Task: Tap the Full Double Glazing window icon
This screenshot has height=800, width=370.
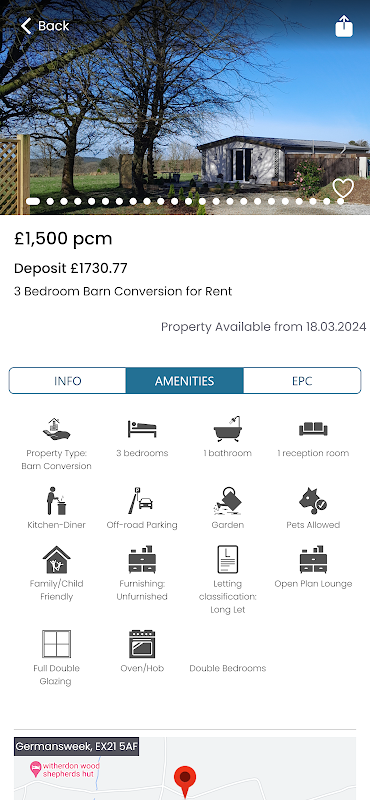Action: tap(56, 644)
